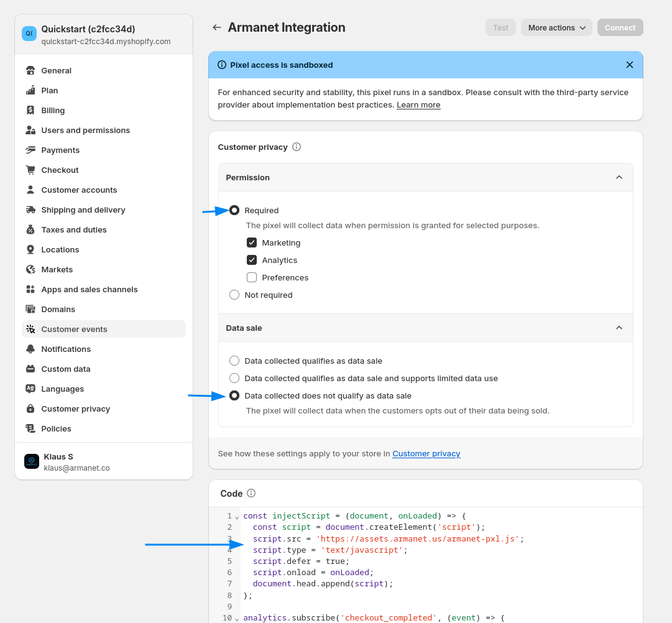Open Billing settings via its sidebar icon

pyautogui.click(x=30, y=110)
